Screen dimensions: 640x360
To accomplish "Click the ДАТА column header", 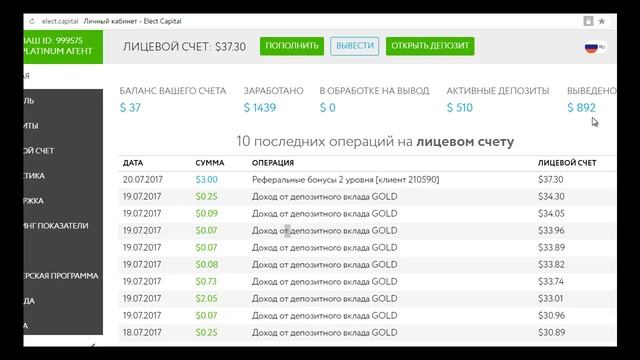I will [133, 163].
